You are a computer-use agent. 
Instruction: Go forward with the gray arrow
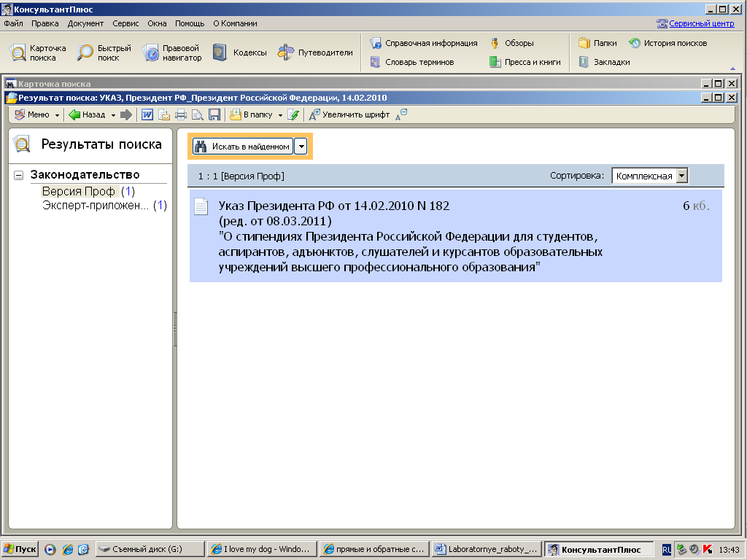(125, 114)
